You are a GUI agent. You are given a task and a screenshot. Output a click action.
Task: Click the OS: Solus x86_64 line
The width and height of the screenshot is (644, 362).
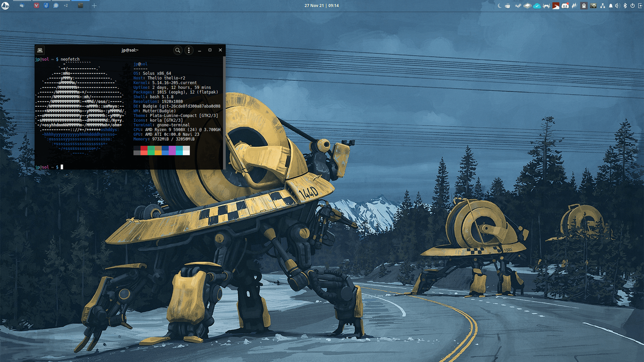pyautogui.click(x=152, y=73)
